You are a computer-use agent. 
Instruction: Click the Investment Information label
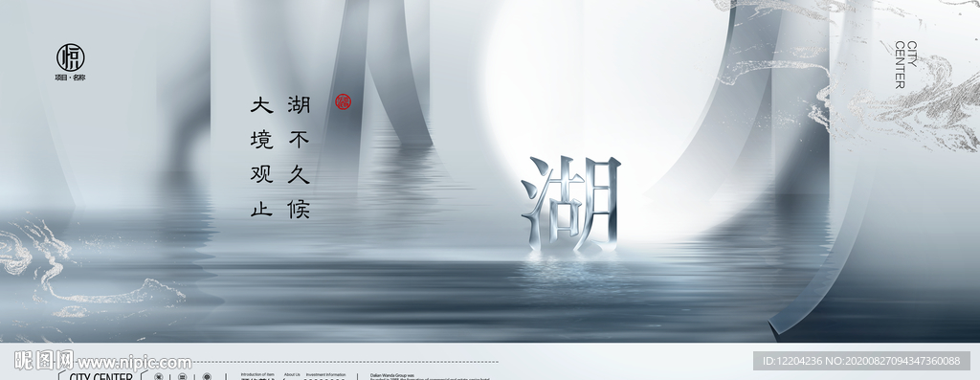(x=325, y=374)
